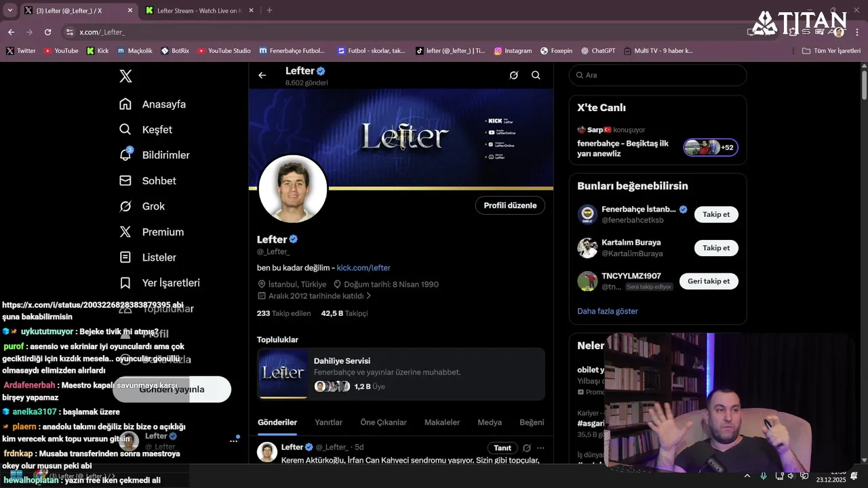
Task: Expand Aralık 2012 join date chevron
Action: tap(369, 296)
